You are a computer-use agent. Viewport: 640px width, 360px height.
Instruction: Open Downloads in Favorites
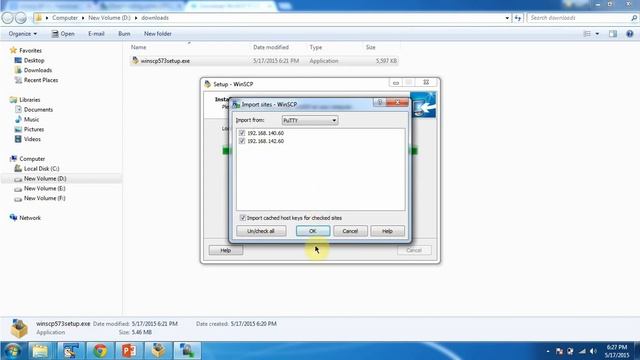(x=38, y=70)
